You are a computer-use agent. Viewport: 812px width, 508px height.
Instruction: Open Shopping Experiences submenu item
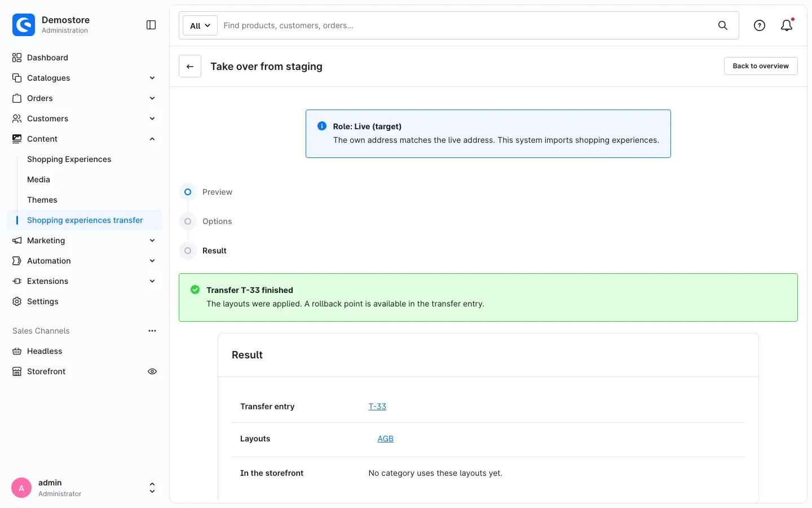69,159
